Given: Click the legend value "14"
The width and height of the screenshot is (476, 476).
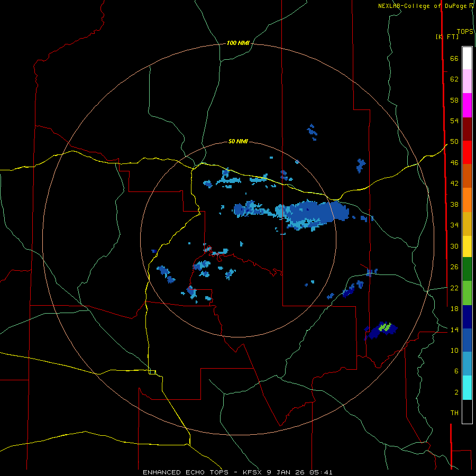Looking at the screenshot, I should point(454,329).
